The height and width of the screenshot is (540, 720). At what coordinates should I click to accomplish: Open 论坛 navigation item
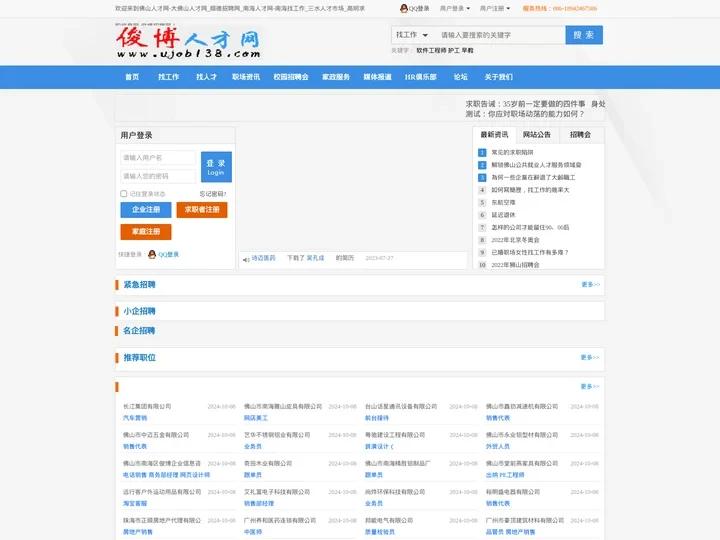[x=461, y=77]
